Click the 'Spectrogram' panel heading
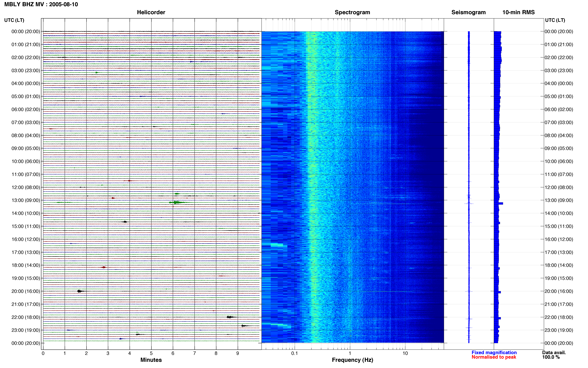The height and width of the screenshot is (368, 588). click(x=352, y=12)
